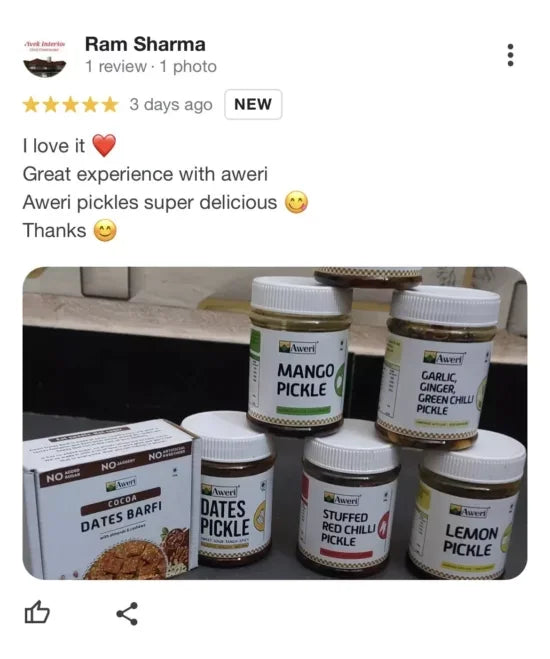Click the Stuffed Red Chilli Pickle jar
The image size is (550, 659).
click(348, 498)
